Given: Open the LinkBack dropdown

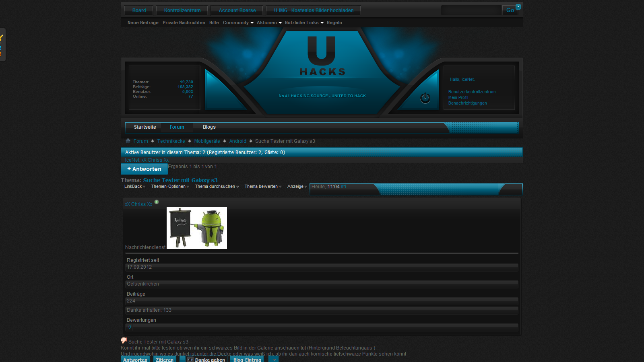Looking at the screenshot, I should (x=135, y=187).
